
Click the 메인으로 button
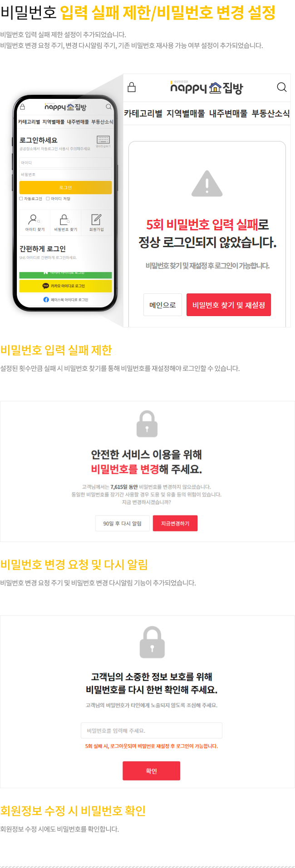tap(162, 305)
